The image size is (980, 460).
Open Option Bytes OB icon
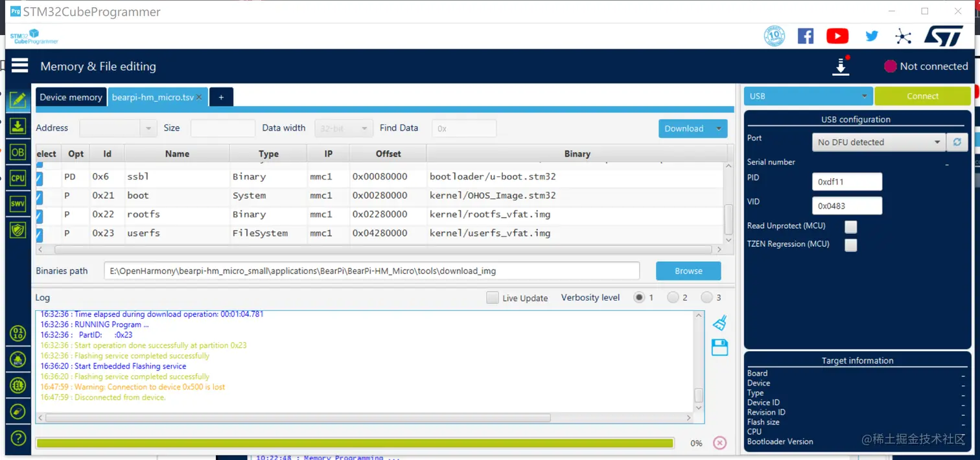coord(17,152)
